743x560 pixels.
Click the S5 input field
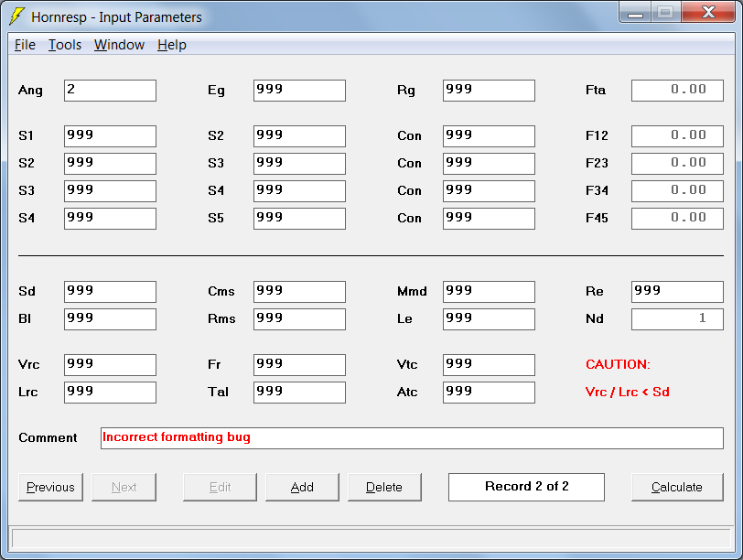coord(299,219)
